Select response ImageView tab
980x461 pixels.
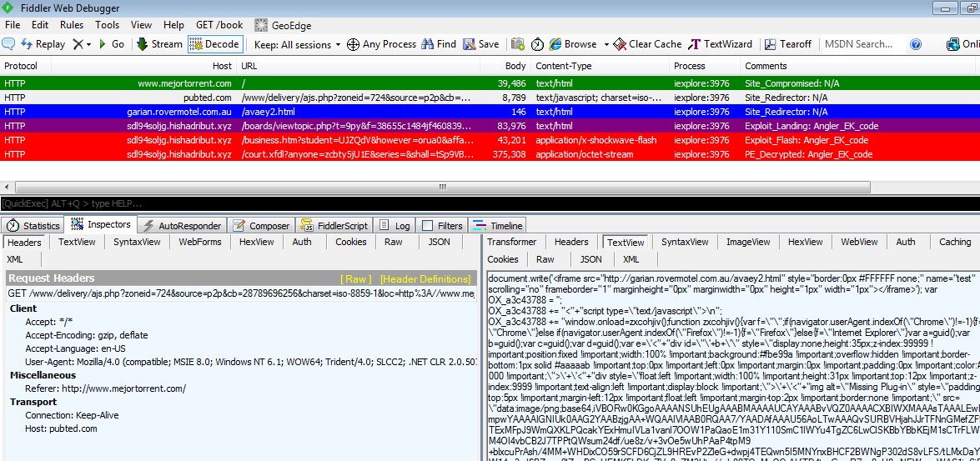tap(748, 242)
